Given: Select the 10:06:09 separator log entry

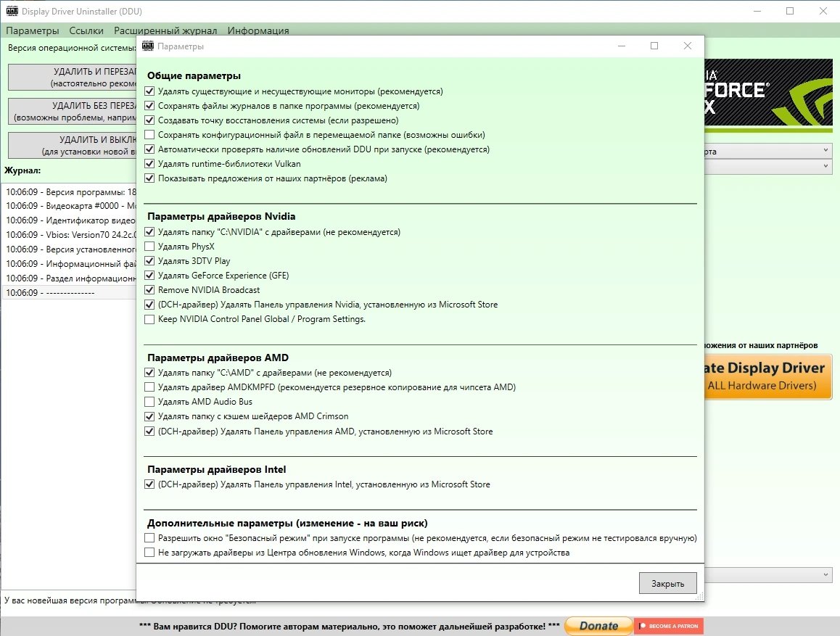Looking at the screenshot, I should [70, 293].
